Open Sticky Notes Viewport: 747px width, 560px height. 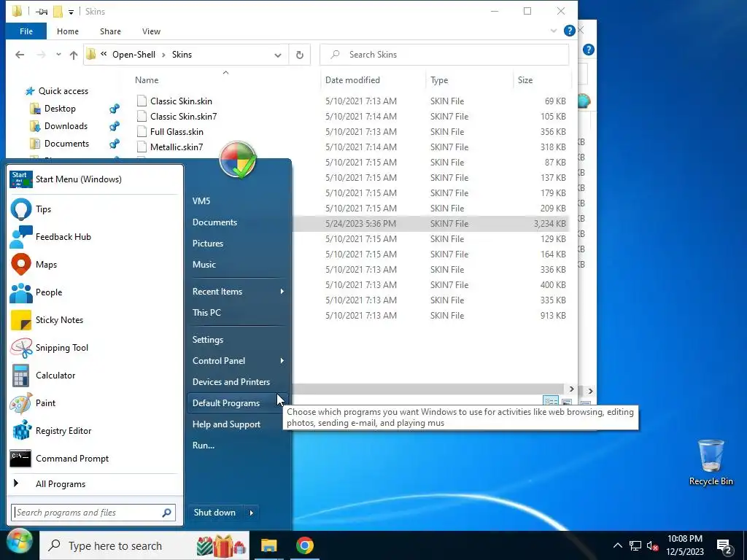[x=94, y=320]
